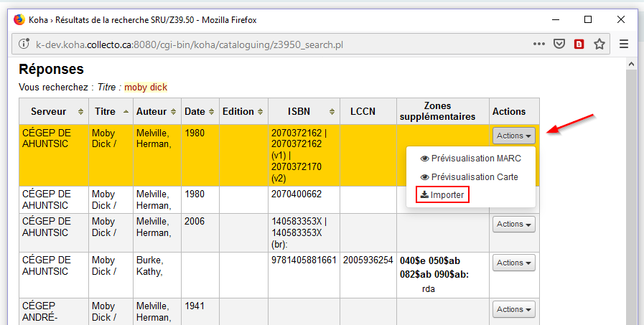This screenshot has height=325, width=644.
Task: Open Actions dropdown for the 2006 Moby Dick row
Action: coord(514,225)
